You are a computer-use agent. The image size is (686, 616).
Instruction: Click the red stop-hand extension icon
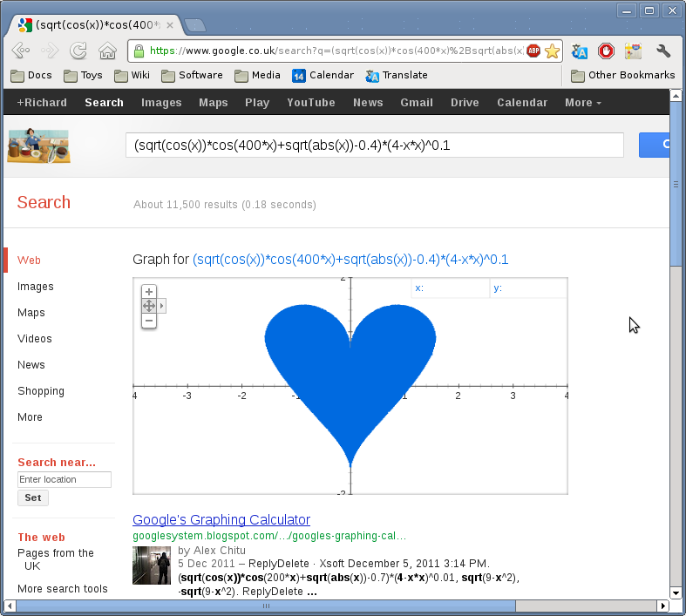click(x=606, y=51)
